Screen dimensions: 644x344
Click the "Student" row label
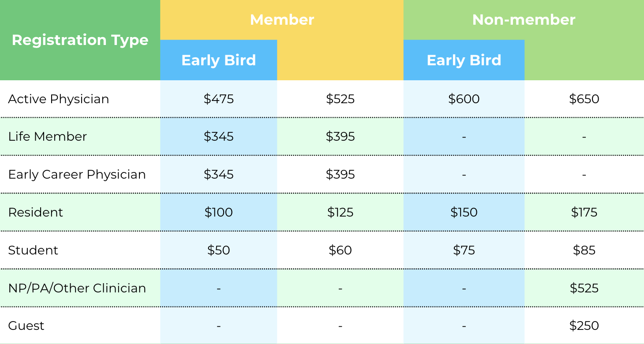coord(33,250)
